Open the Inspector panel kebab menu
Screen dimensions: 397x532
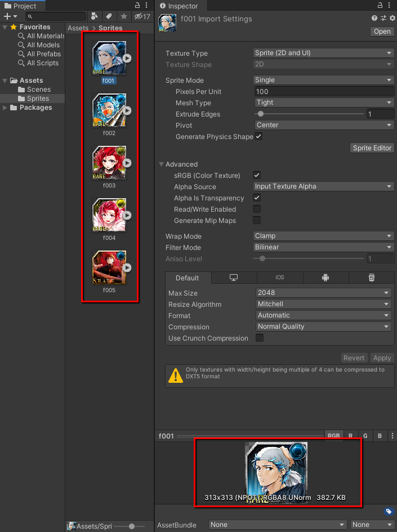click(389, 5)
